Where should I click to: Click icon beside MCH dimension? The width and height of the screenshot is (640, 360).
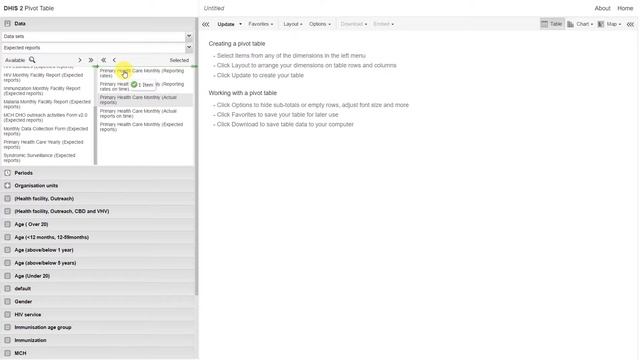tap(7, 353)
